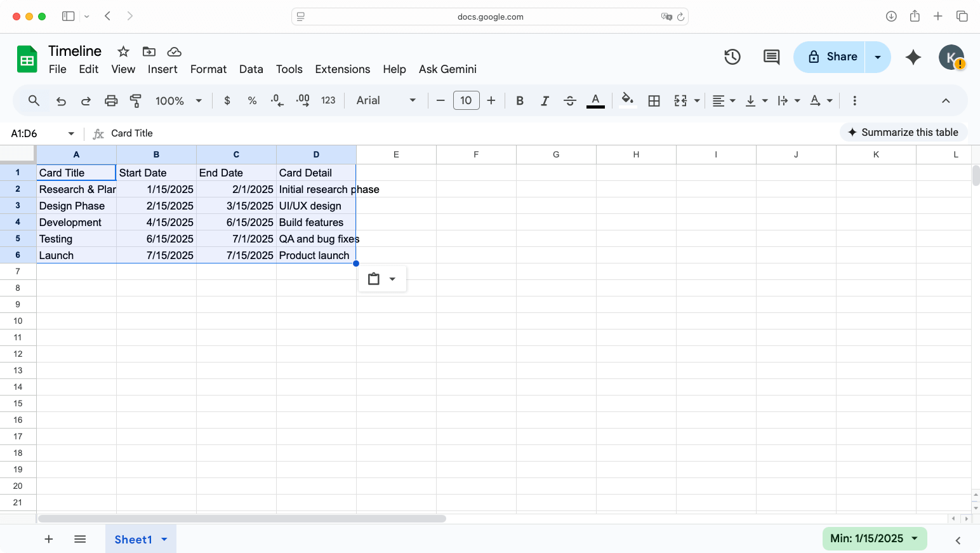Apply strikethrough formatting

pos(570,100)
